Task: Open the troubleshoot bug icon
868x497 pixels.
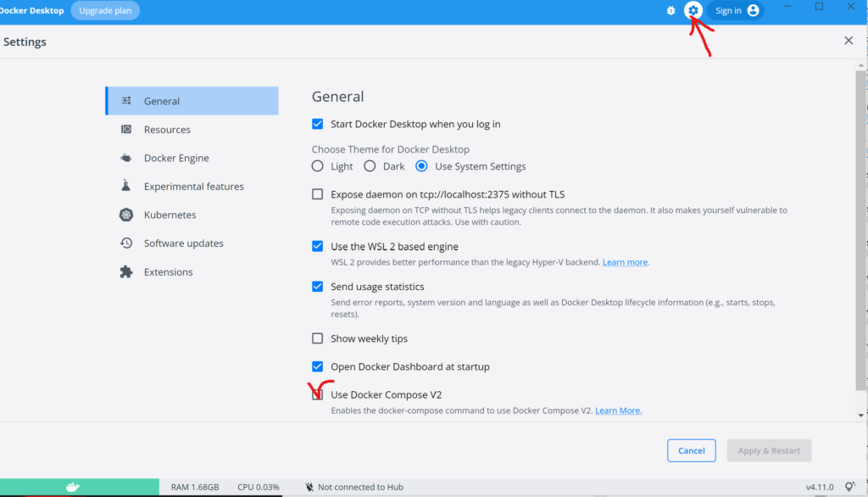Action: point(670,10)
